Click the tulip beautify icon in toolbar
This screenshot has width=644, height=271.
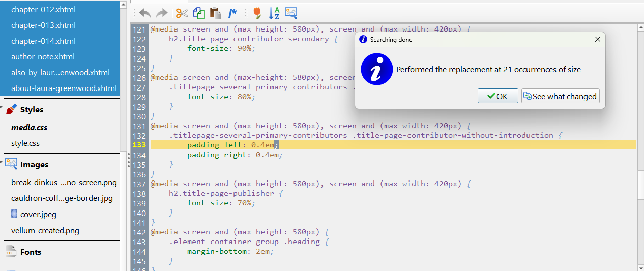[x=257, y=13]
